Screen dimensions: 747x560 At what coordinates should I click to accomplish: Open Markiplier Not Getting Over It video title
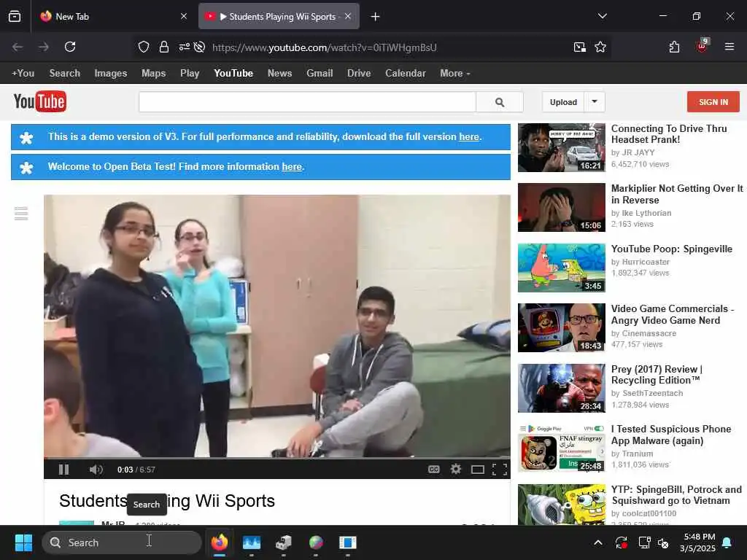pos(677,194)
